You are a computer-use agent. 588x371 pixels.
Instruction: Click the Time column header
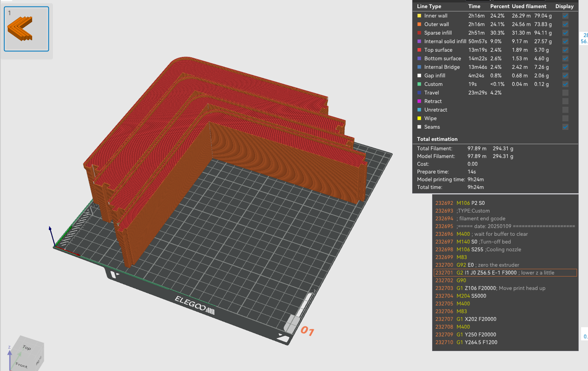coord(474,7)
